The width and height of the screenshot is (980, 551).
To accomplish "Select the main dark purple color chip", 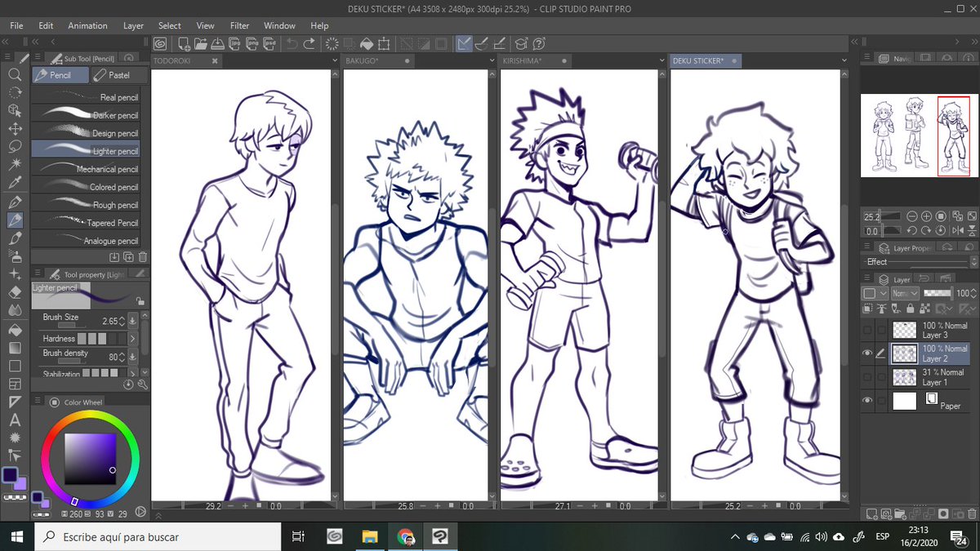I will pyautogui.click(x=11, y=475).
